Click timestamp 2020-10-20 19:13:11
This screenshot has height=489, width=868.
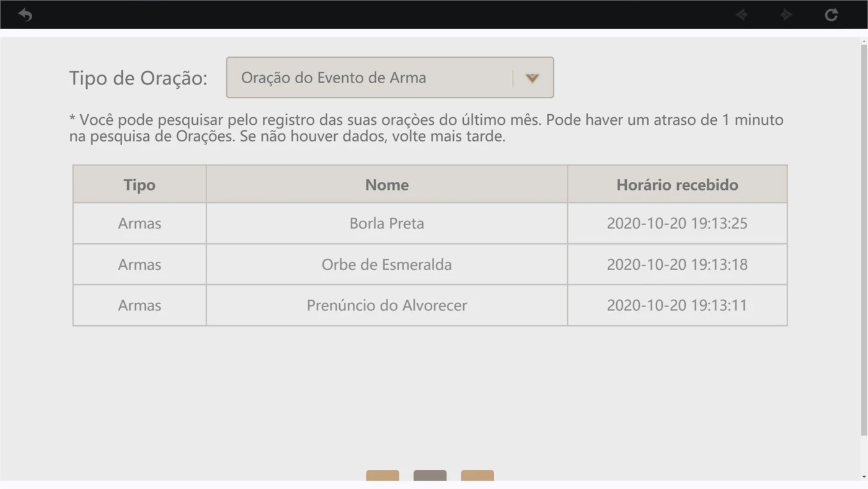tap(677, 305)
